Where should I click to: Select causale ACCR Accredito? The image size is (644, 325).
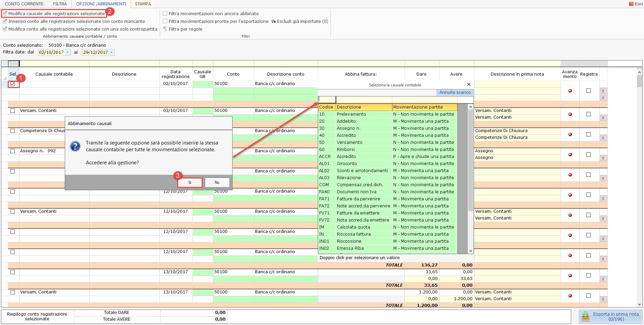click(x=388, y=156)
